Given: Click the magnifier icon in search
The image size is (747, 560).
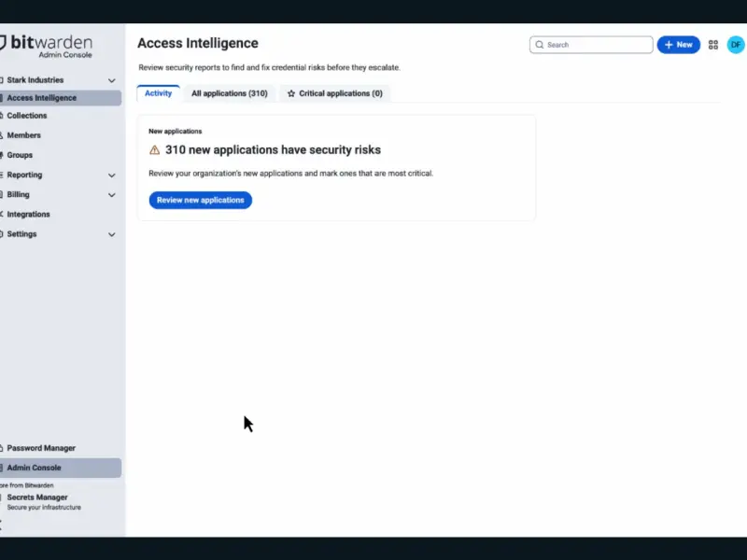Looking at the screenshot, I should coord(540,45).
